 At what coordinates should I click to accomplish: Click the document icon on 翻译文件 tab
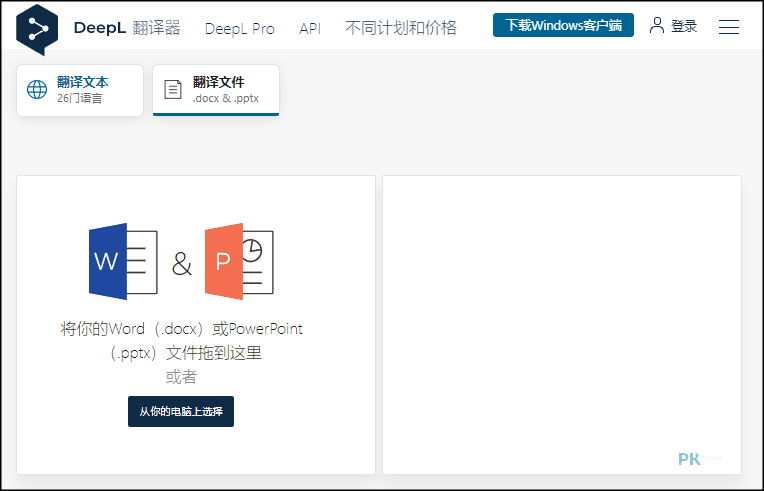pyautogui.click(x=172, y=90)
